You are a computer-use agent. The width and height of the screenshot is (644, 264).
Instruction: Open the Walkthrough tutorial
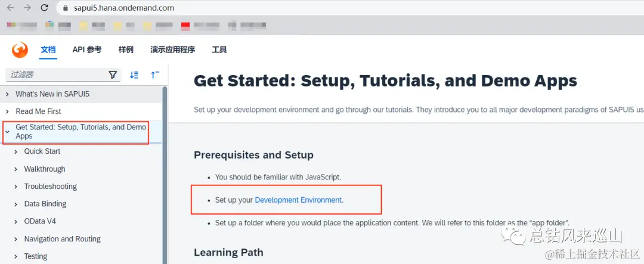tap(44, 169)
